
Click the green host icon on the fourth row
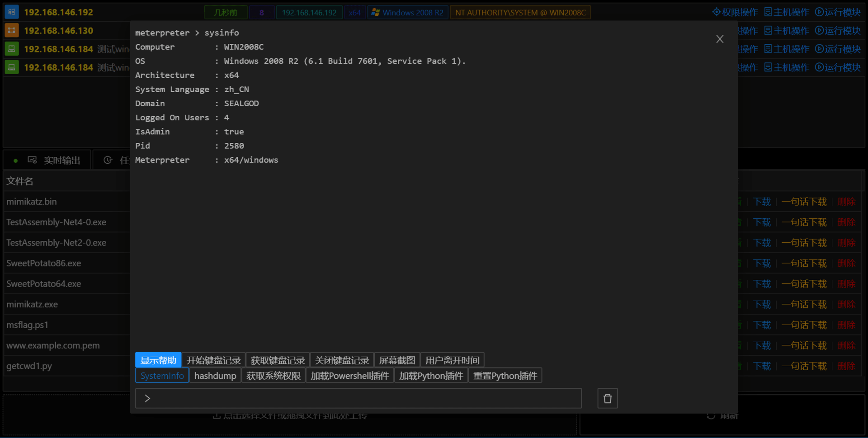[12, 67]
